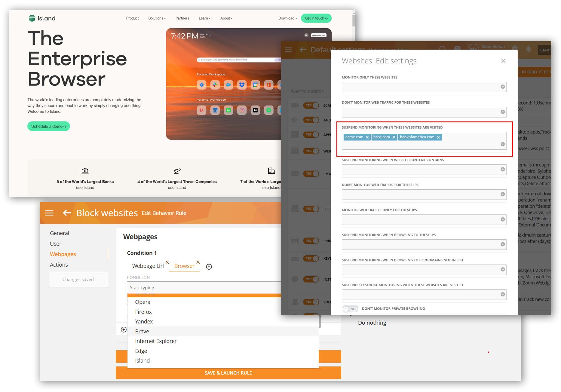Click the back arrow beside Block websites
Image resolution: width=561 pixels, height=392 pixels.
pos(67,213)
